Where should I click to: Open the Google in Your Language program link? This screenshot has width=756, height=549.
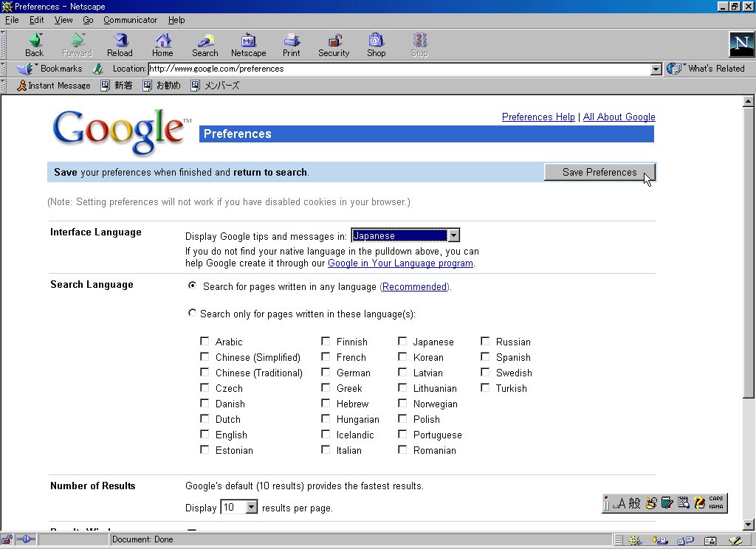(x=400, y=263)
